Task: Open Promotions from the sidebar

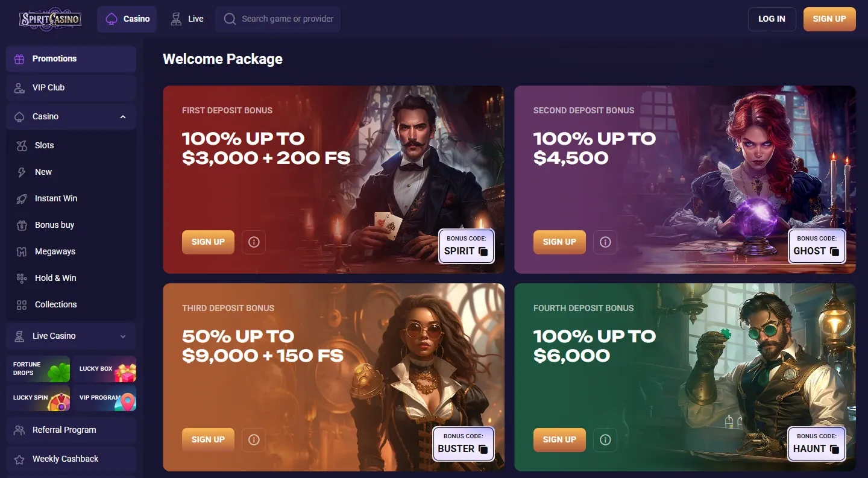Action: [54, 58]
